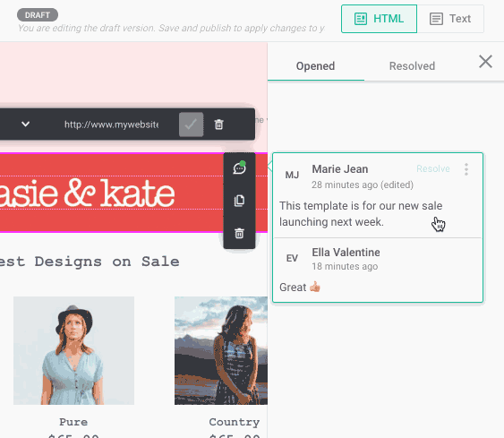Edit the http://www.mywebsite URL field
This screenshot has height=438, width=504.
[111, 125]
